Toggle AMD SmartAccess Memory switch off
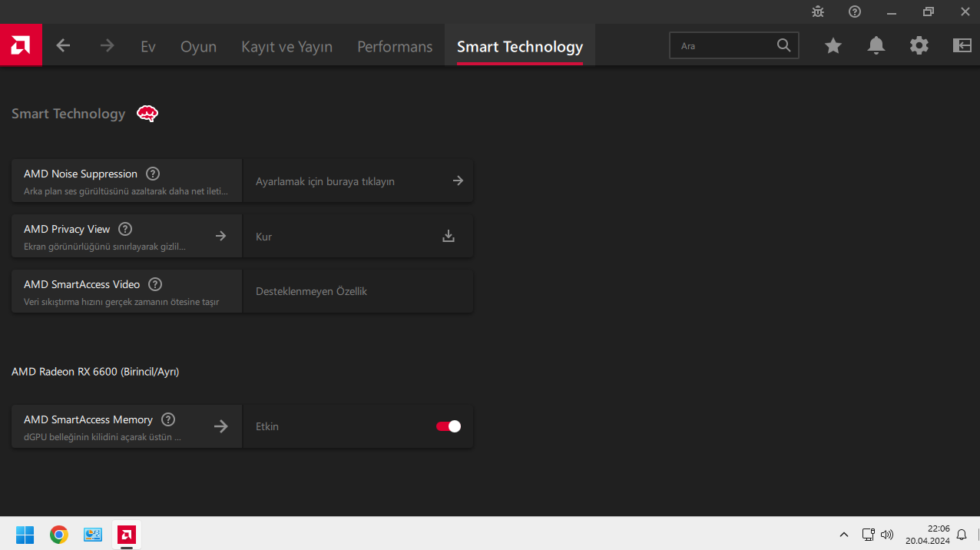 pos(449,426)
